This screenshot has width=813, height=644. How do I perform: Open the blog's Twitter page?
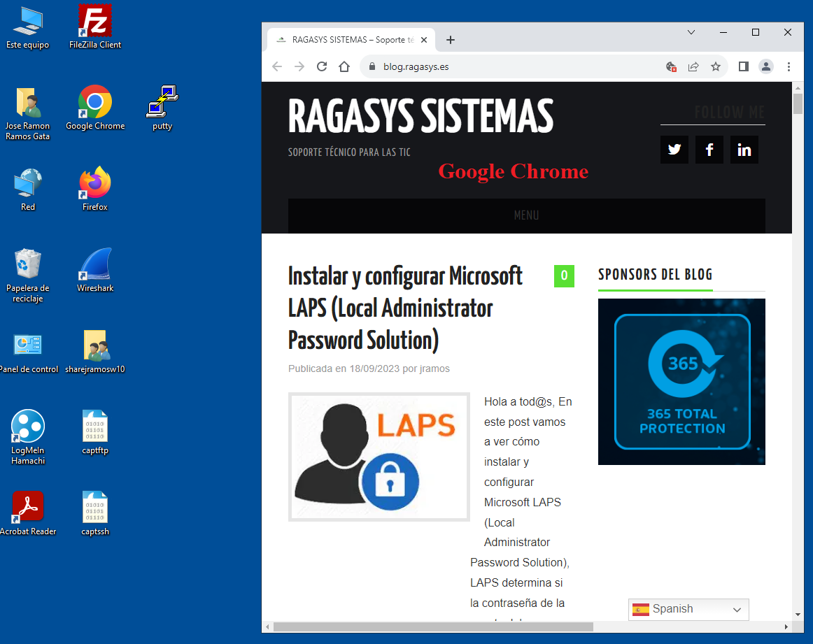pyautogui.click(x=674, y=149)
